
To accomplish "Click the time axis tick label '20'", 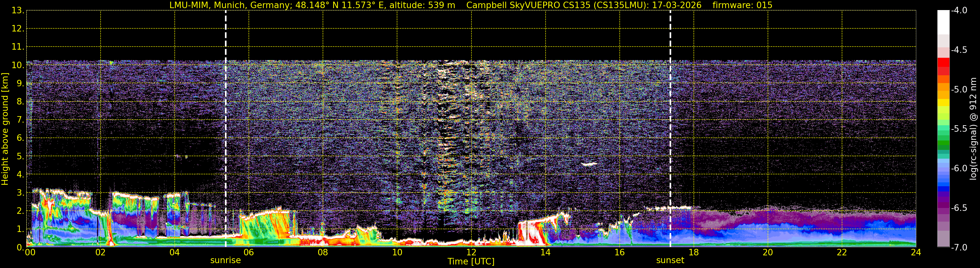I will pyautogui.click(x=768, y=252).
